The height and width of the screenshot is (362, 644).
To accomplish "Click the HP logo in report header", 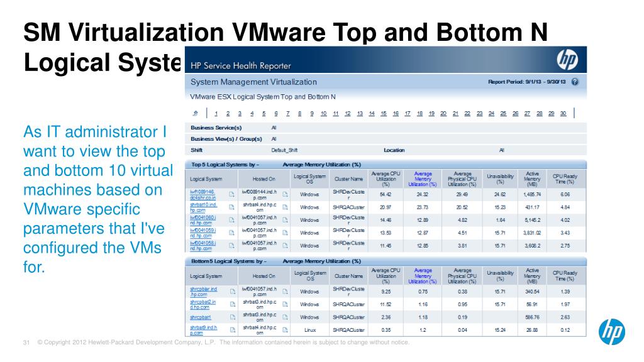I will pyautogui.click(x=567, y=60).
